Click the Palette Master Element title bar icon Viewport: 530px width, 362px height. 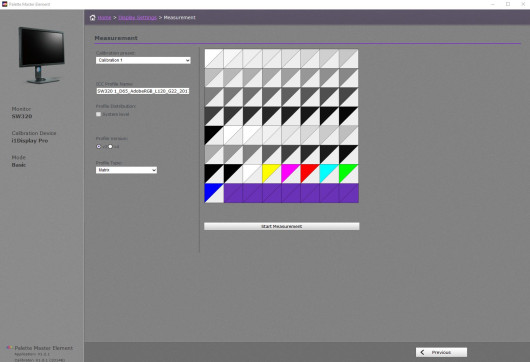click(x=4, y=4)
